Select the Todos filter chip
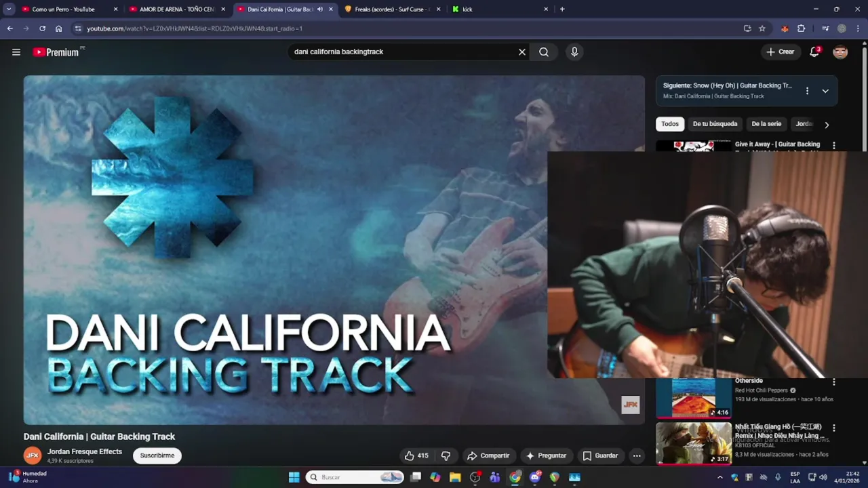Image resolution: width=868 pixels, height=488 pixels. pyautogui.click(x=670, y=124)
